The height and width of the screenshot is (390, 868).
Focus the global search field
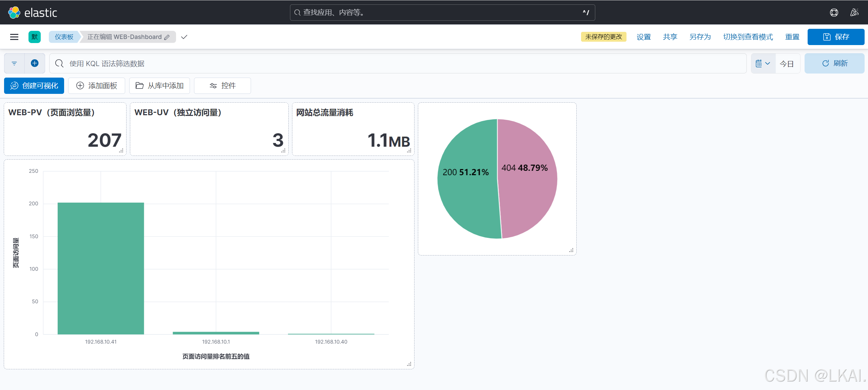click(442, 13)
